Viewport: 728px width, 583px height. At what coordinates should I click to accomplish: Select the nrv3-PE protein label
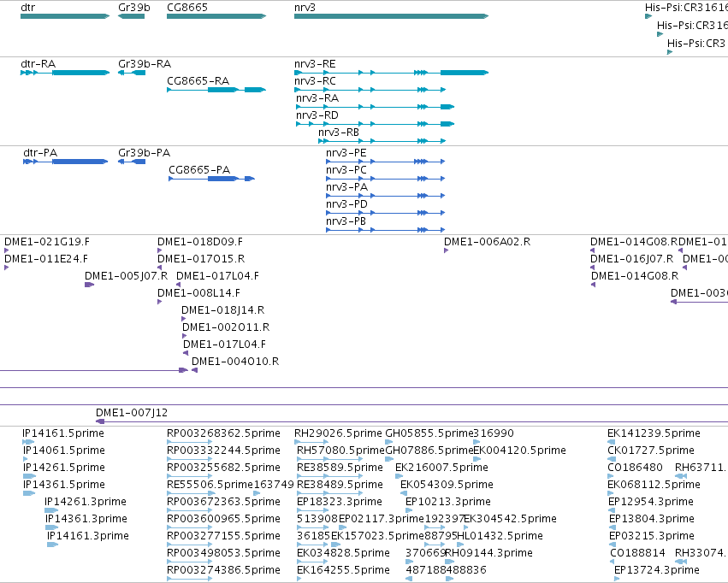point(346,153)
